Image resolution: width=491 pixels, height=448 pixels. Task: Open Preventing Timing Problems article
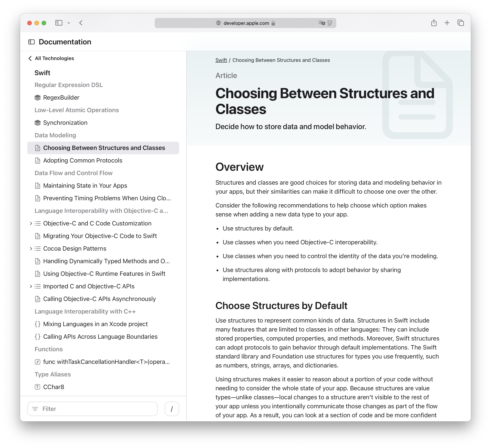pyautogui.click(x=107, y=198)
